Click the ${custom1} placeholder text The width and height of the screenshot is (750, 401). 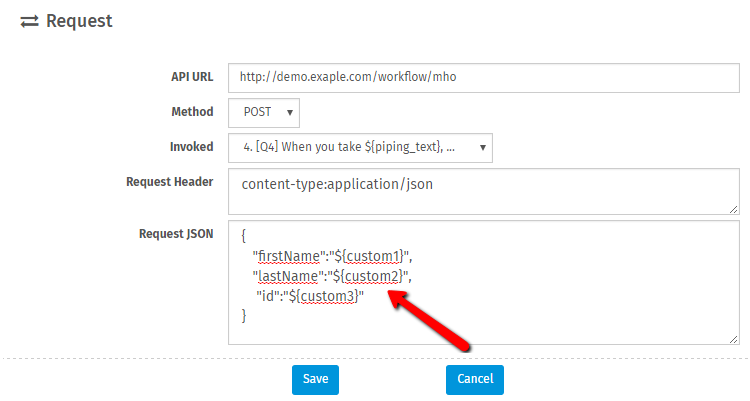pyautogui.click(x=362, y=256)
